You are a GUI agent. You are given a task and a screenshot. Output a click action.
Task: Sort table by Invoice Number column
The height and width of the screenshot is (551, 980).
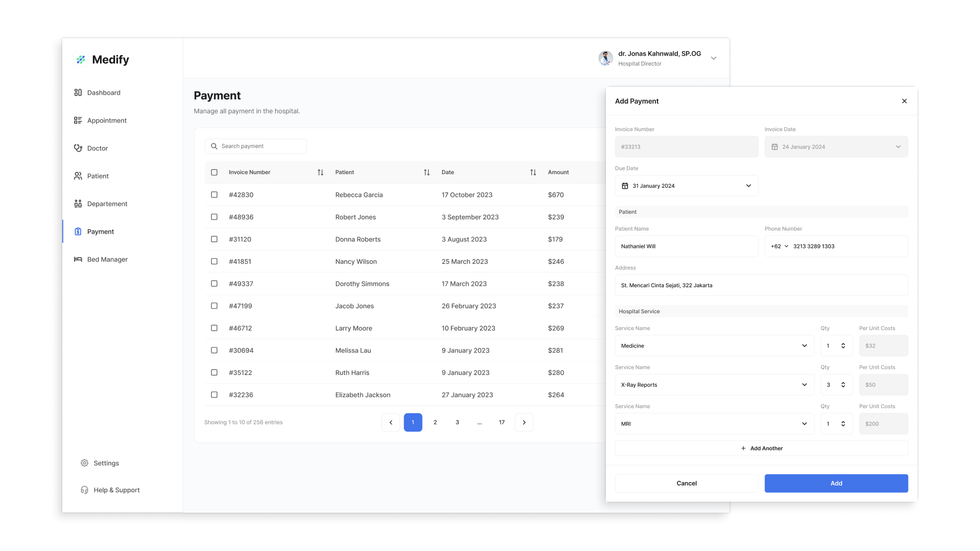tap(321, 172)
